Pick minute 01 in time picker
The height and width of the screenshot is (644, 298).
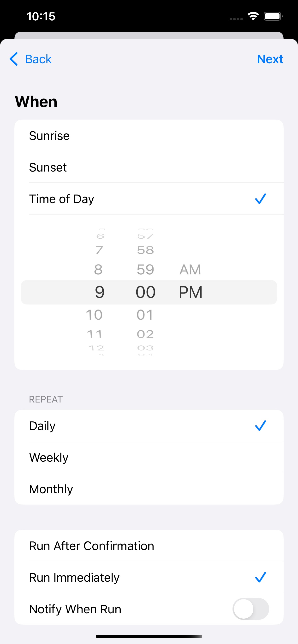click(x=145, y=315)
